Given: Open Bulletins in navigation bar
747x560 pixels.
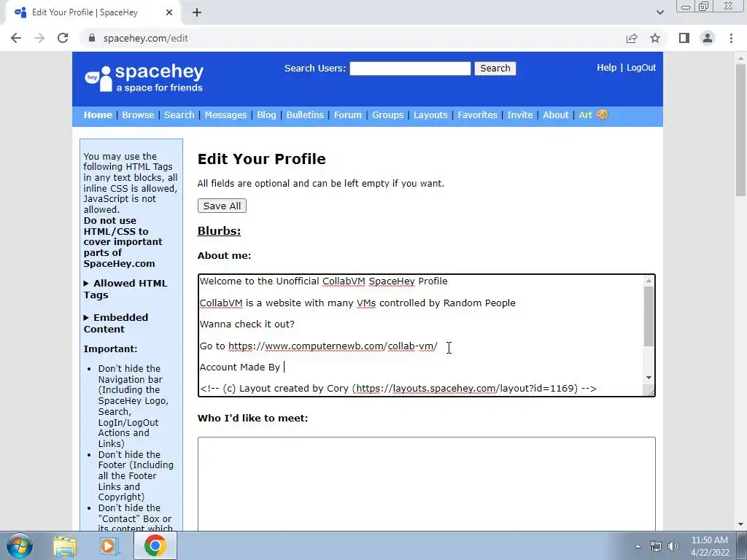Looking at the screenshot, I should click(305, 114).
